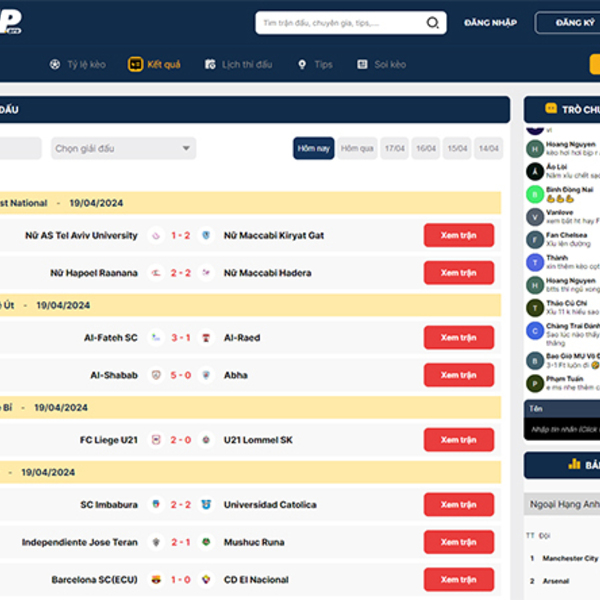
Task: Select the Hôm nay date filter
Action: pos(313,148)
